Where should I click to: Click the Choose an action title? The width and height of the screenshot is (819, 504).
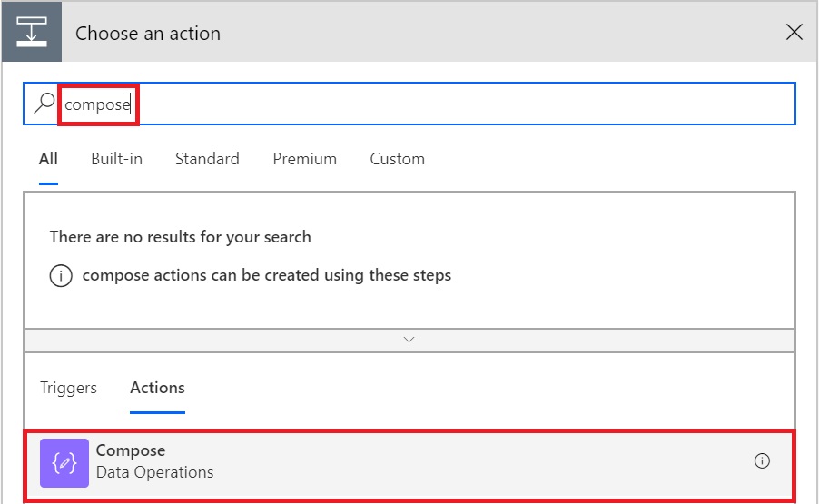(x=148, y=34)
